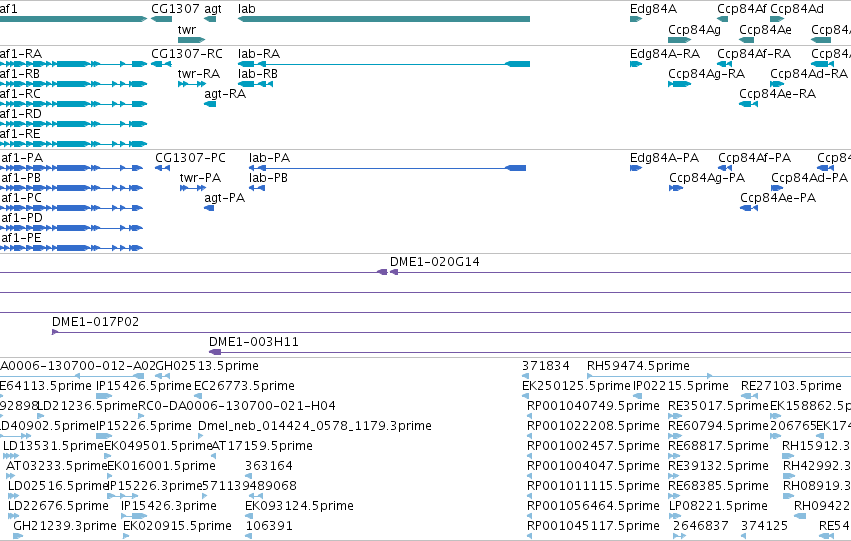Viewport: 851px width, 541px height.
Task: Select the 106391 feature label
Action: 269,526
